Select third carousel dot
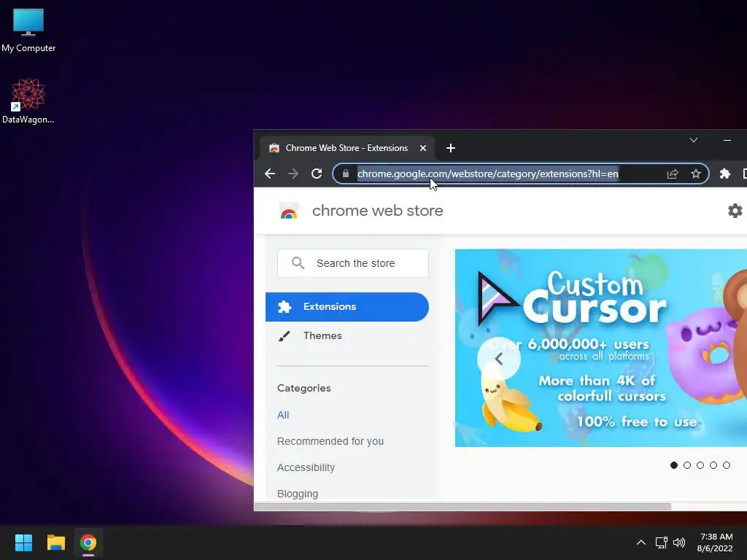Viewport: 747px width, 560px height. pyautogui.click(x=700, y=465)
